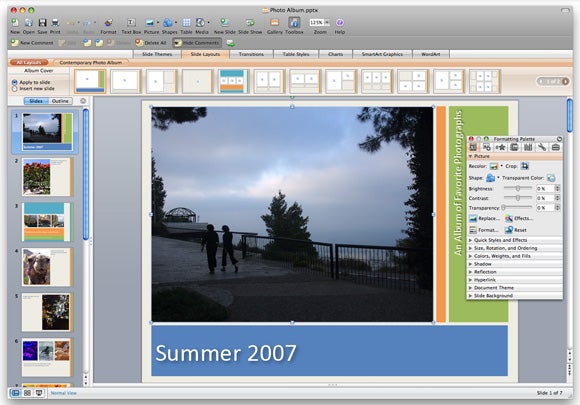Switch to Normal view at bottom left

click(x=16, y=393)
